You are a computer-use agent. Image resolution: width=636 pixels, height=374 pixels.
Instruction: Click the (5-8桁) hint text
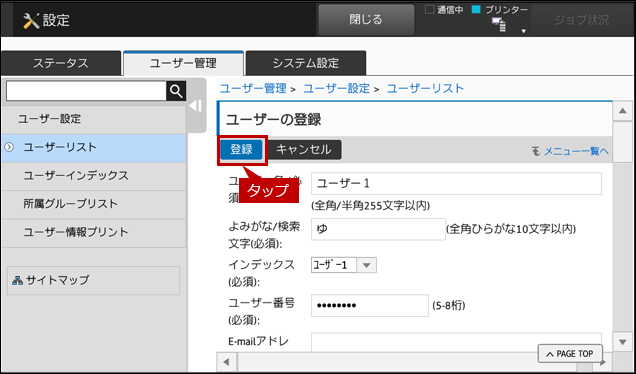[x=449, y=305]
